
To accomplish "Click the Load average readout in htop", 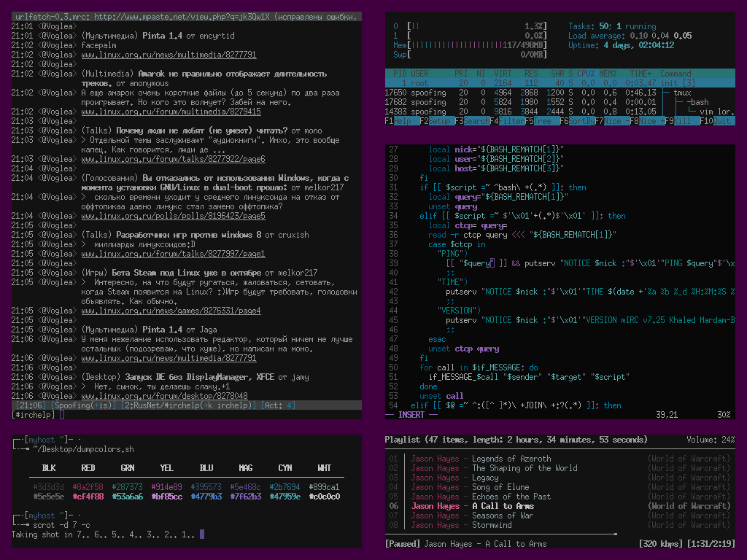I will pyautogui.click(x=630, y=36).
